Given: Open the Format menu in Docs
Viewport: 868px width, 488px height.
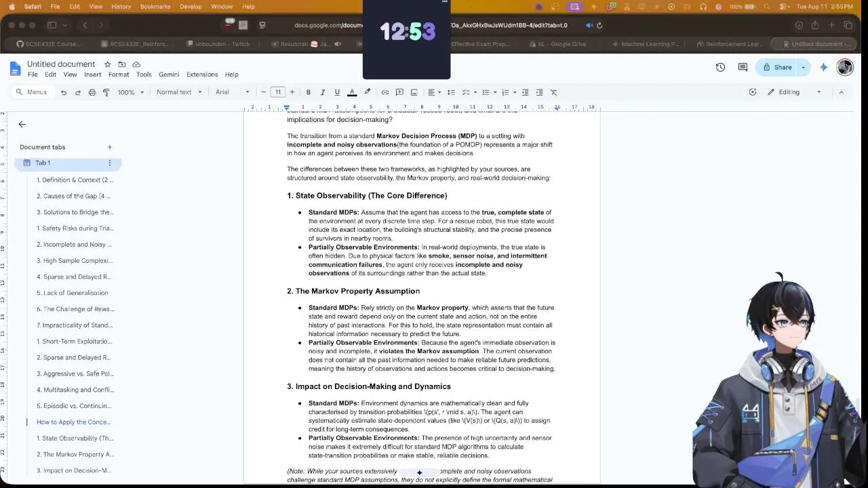Looking at the screenshot, I should pos(119,75).
